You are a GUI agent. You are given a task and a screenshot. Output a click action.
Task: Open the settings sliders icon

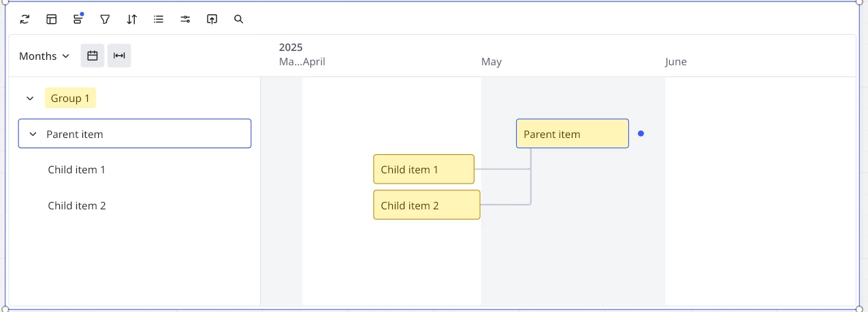[185, 19]
